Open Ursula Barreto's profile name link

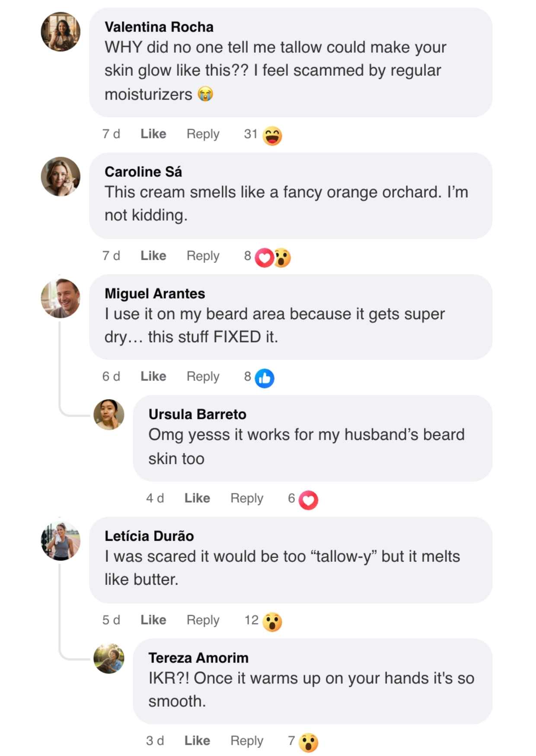click(197, 414)
